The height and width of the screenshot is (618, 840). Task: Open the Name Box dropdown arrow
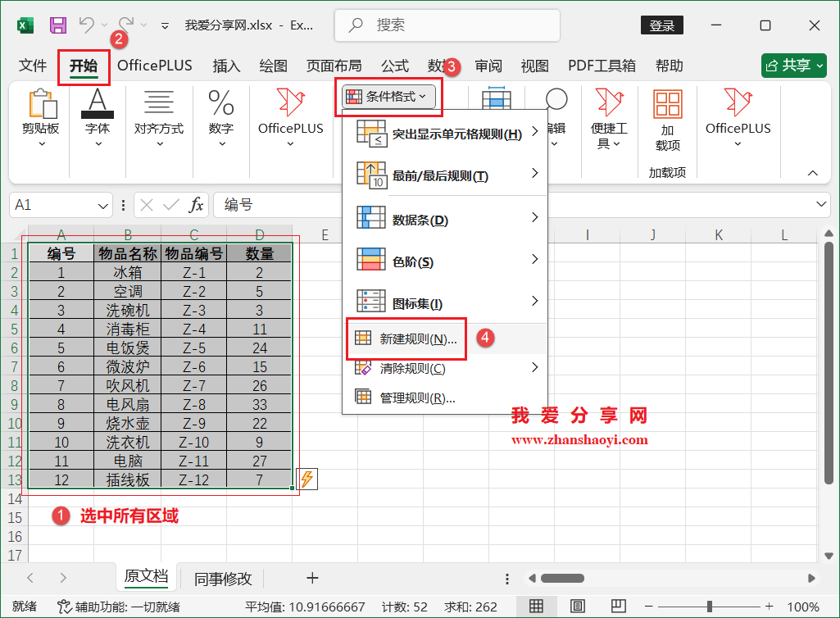click(102, 205)
